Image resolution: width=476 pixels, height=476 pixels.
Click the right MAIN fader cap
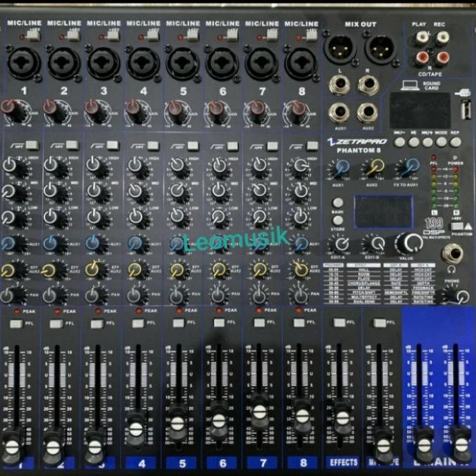(x=462, y=445)
